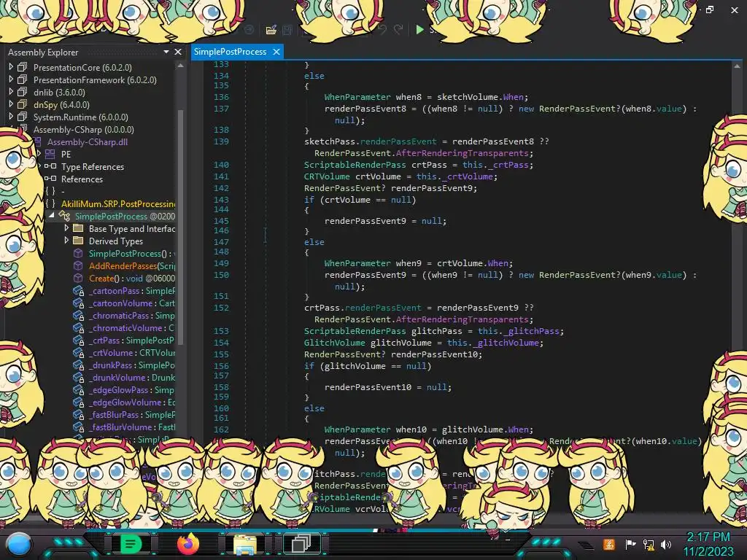Switch to the SimplePostProcess document tab
This screenshot has width=747, height=560.
(230, 52)
